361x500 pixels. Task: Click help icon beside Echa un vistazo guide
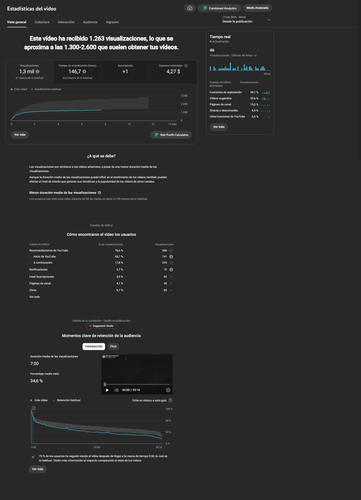(170, 400)
